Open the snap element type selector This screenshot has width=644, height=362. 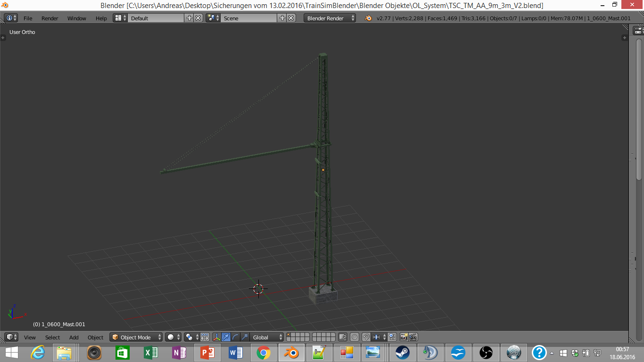pyautogui.click(x=380, y=337)
